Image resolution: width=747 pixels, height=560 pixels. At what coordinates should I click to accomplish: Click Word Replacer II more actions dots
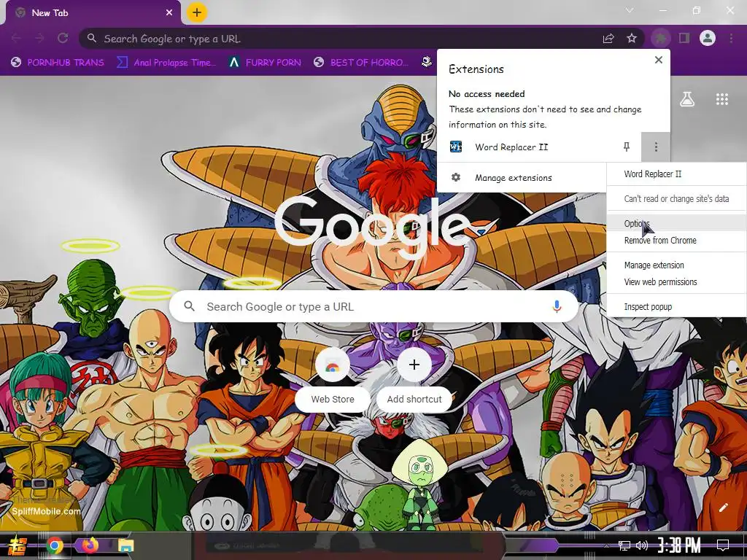[656, 147]
